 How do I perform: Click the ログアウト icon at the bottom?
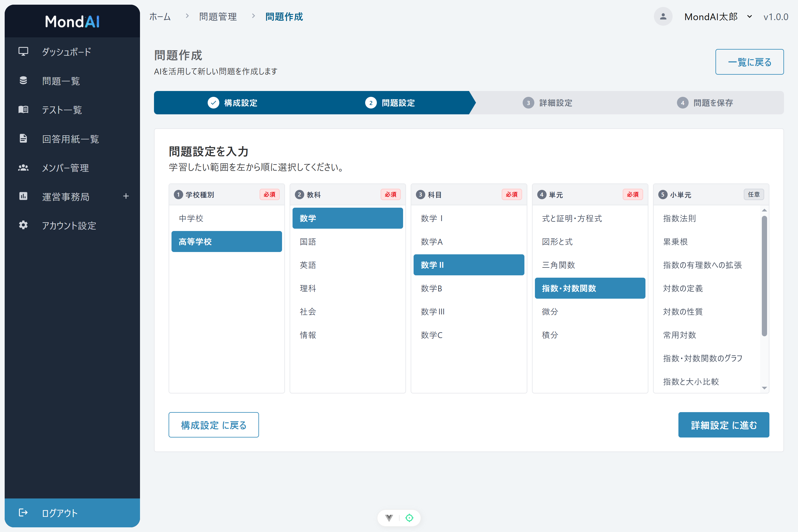[23, 513]
